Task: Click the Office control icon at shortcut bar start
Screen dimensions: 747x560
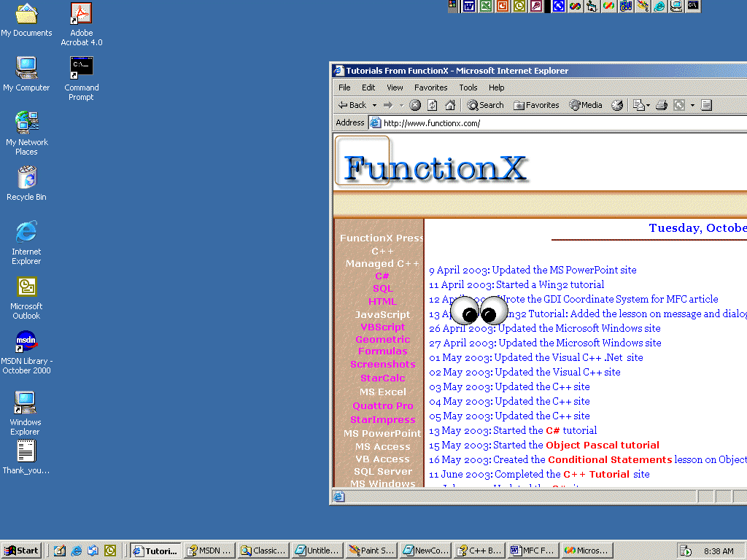Action: [x=452, y=6]
